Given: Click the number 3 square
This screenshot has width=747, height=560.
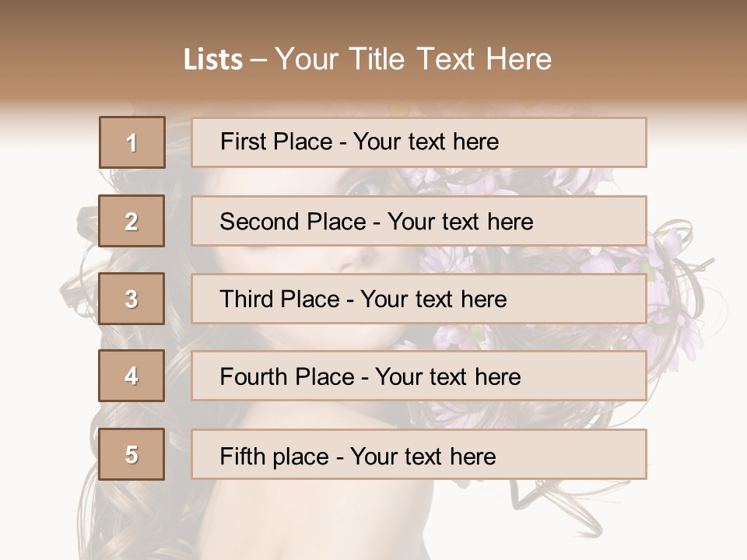Looking at the screenshot, I should tap(132, 299).
